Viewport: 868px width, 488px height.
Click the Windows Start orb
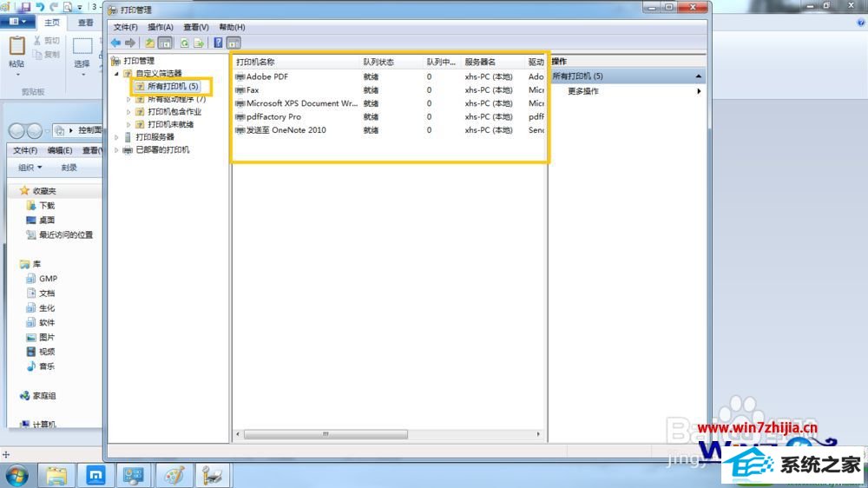tap(17, 476)
